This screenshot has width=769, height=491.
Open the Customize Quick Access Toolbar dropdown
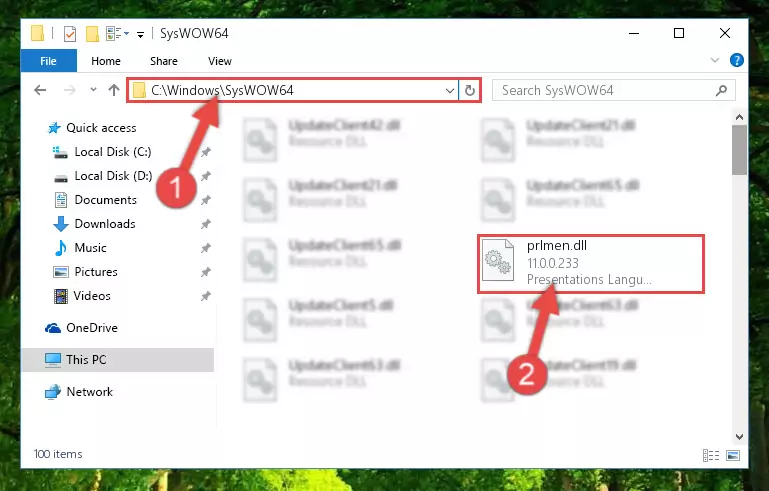tap(140, 34)
